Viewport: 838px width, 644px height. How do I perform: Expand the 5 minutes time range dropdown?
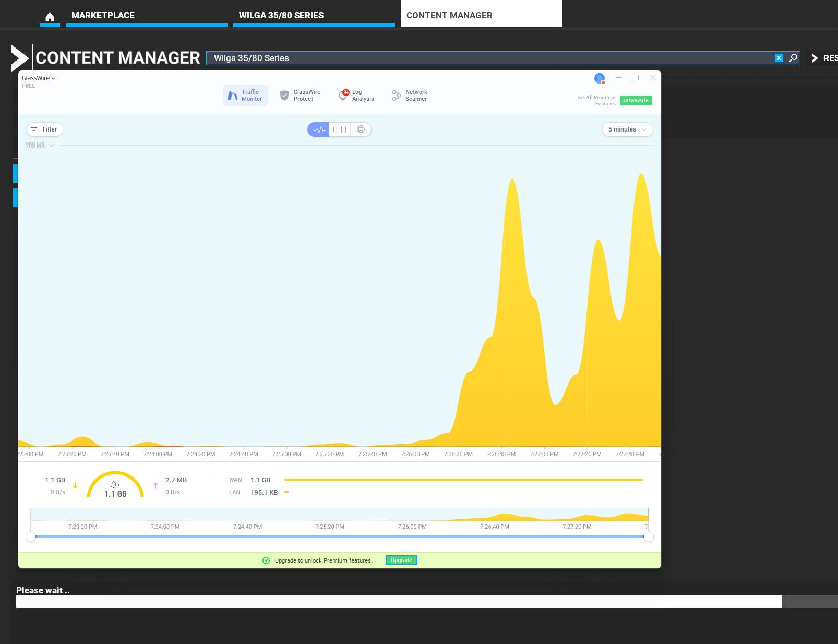[627, 129]
